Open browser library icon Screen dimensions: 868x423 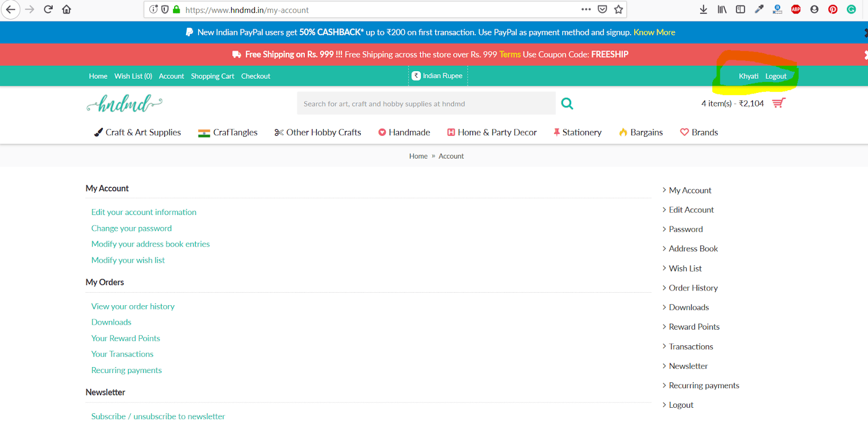tap(722, 9)
